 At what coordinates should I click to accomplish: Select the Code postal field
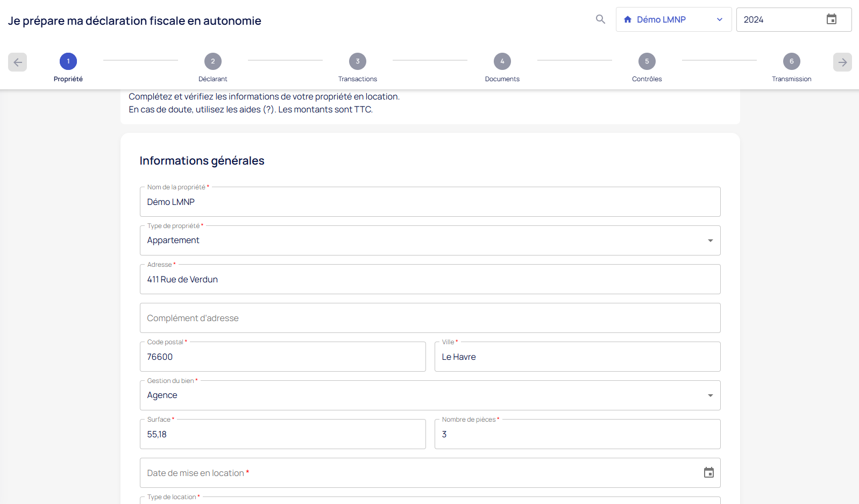(x=282, y=357)
